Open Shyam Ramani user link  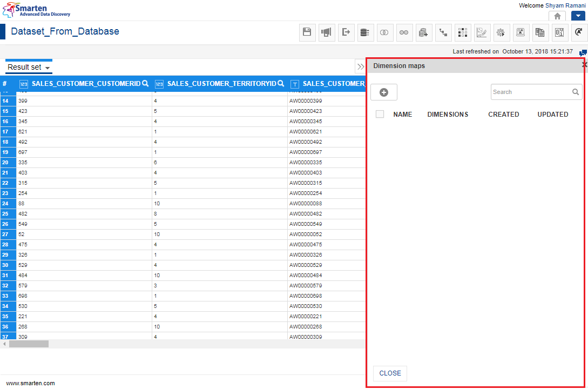point(565,5)
